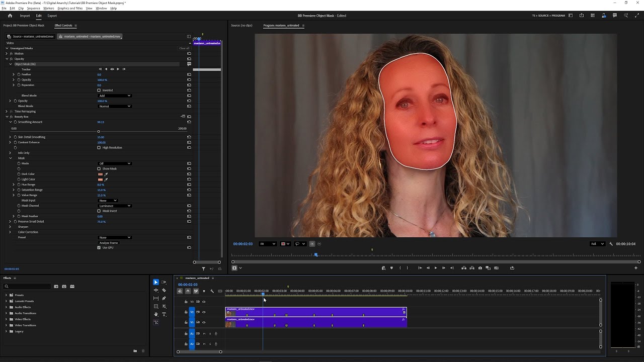This screenshot has height=362, width=644.
Task: Go to Home screen icon
Action: [10, 16]
